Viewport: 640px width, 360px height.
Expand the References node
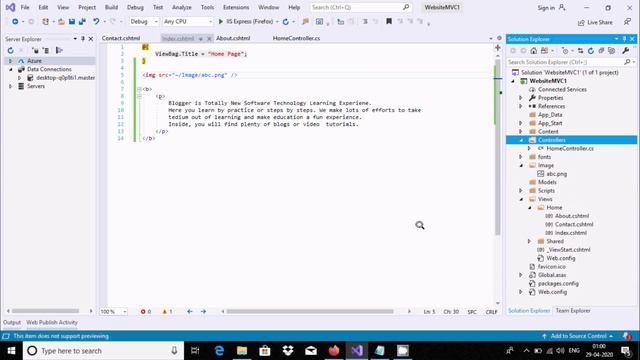pos(521,106)
